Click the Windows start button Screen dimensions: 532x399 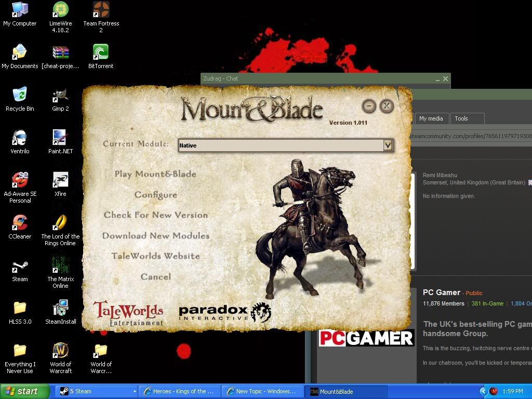pos(25,392)
